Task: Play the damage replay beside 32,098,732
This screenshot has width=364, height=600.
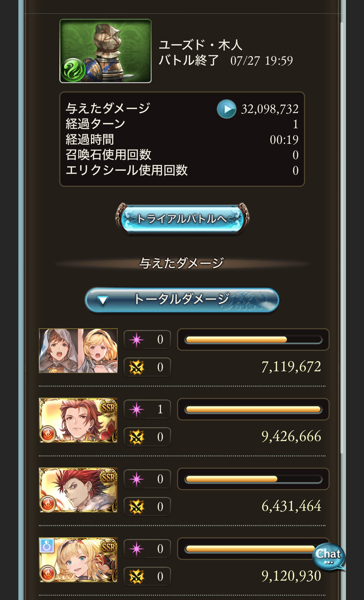Action: [226, 109]
